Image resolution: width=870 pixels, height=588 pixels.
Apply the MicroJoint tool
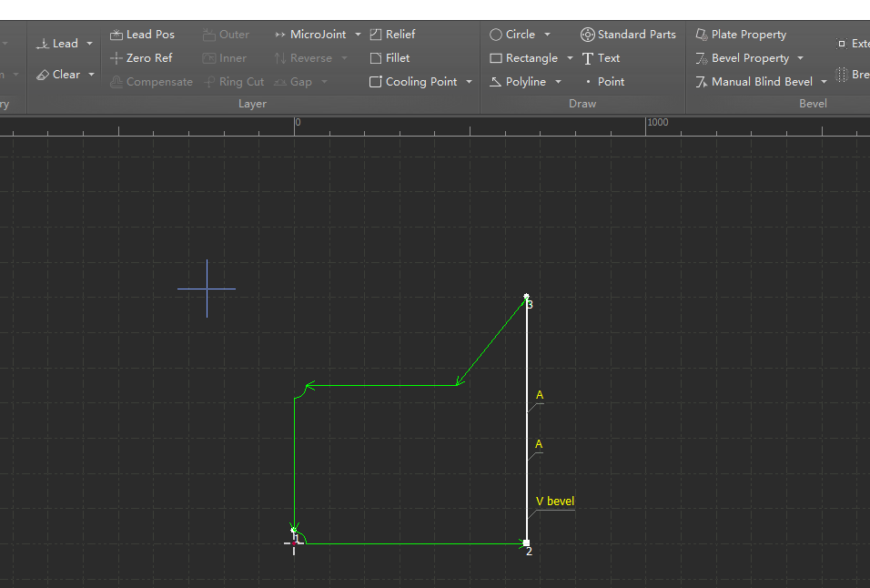[310, 35]
